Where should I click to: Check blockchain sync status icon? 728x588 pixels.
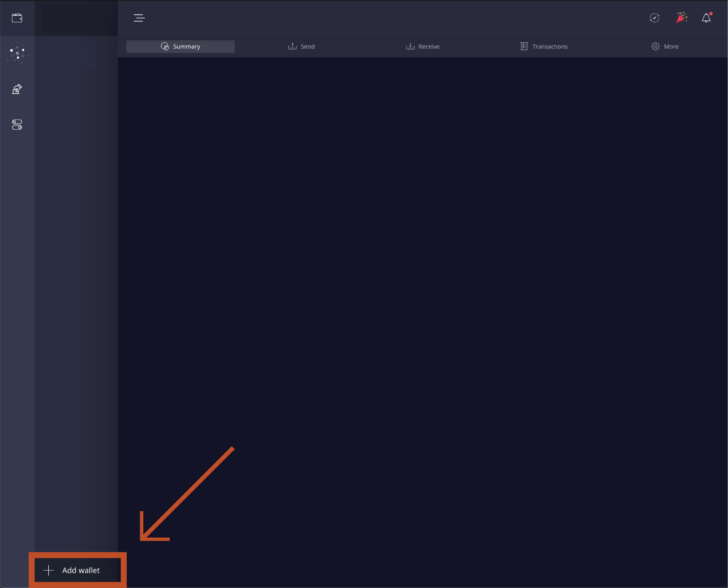tap(654, 18)
